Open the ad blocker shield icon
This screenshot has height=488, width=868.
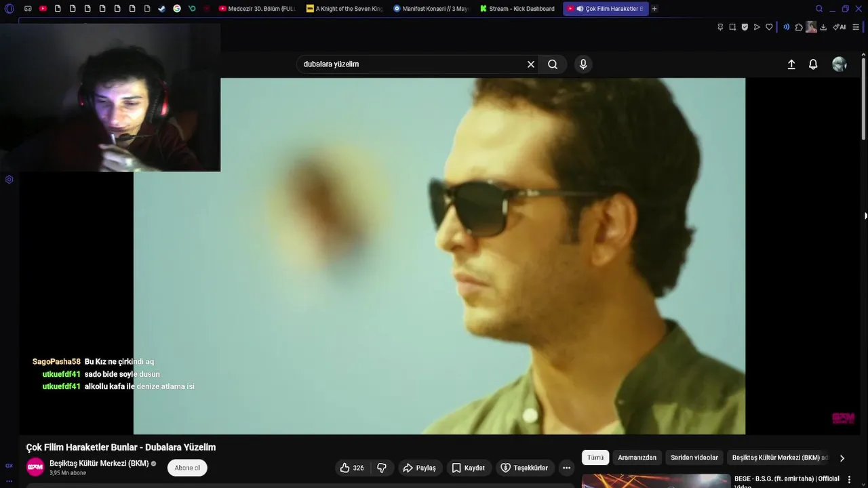745,27
